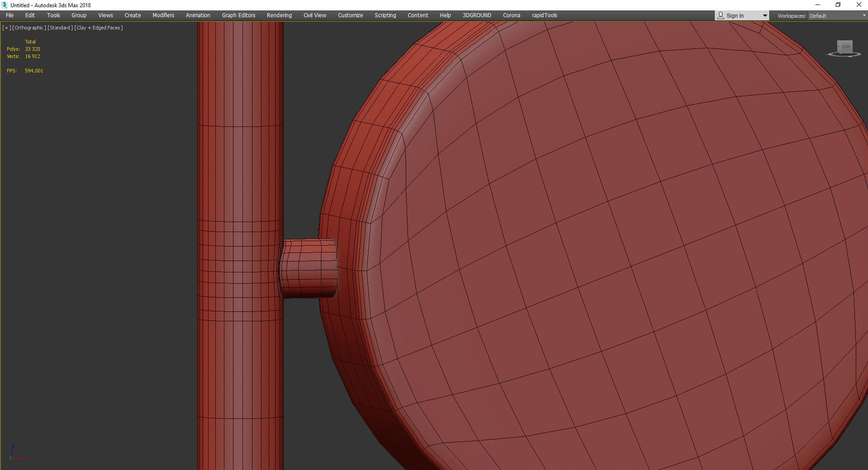868x470 pixels.
Task: Open the File menu
Action: tap(10, 15)
